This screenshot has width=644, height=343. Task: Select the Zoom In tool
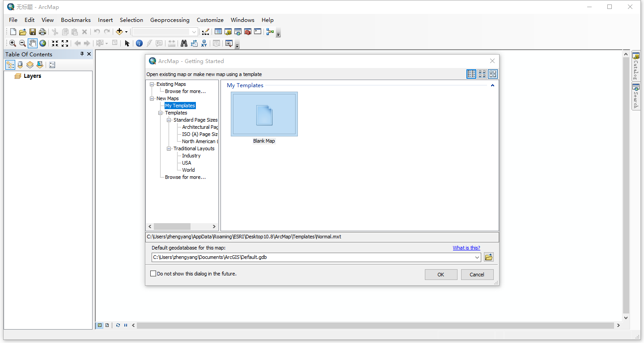click(x=13, y=43)
